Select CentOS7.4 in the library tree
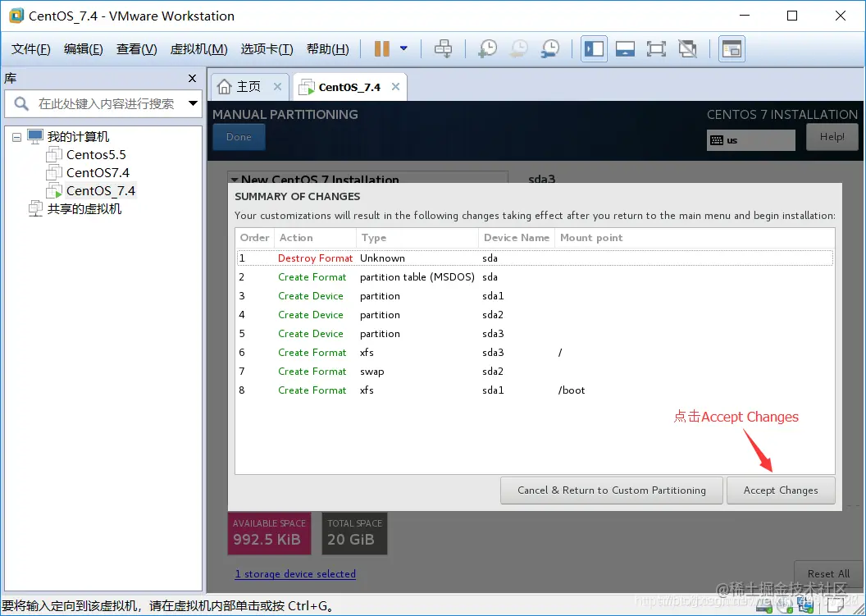 point(98,172)
